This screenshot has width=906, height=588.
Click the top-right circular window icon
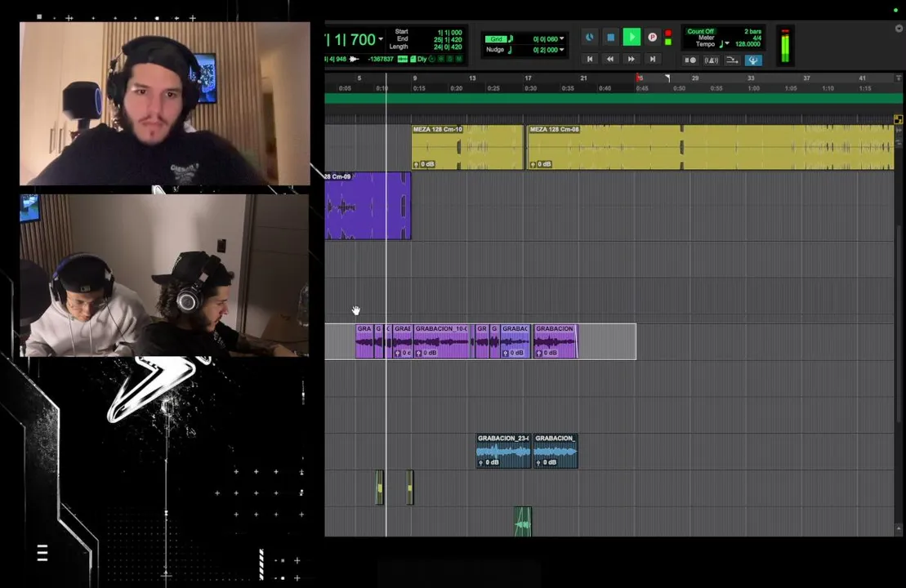click(x=899, y=29)
